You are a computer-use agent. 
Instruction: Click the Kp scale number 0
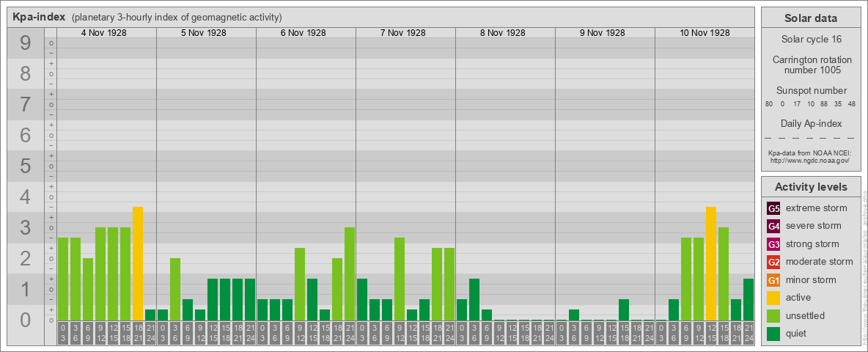pyautogui.click(x=25, y=319)
